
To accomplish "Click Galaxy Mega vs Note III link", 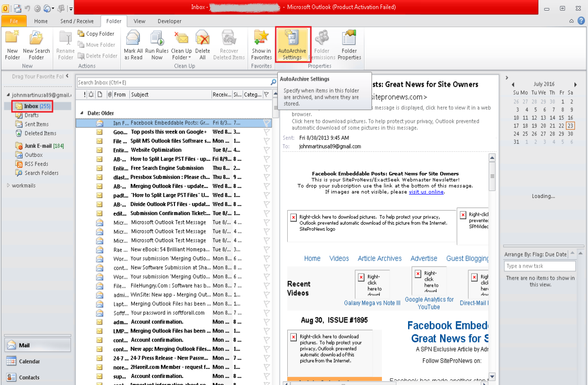I will pyautogui.click(x=372, y=303).
